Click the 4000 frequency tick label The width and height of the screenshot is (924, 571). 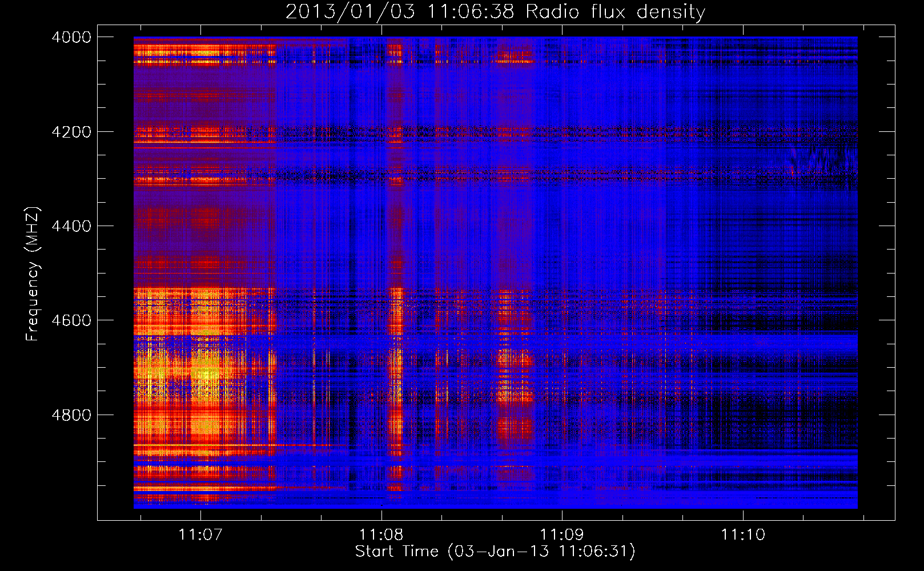tap(71, 37)
